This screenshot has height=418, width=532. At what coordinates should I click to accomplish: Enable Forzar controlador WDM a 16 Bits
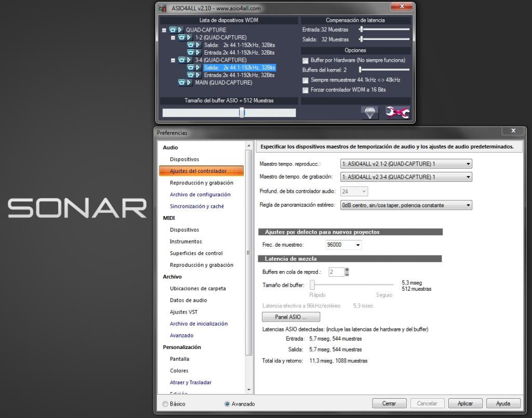(305, 90)
